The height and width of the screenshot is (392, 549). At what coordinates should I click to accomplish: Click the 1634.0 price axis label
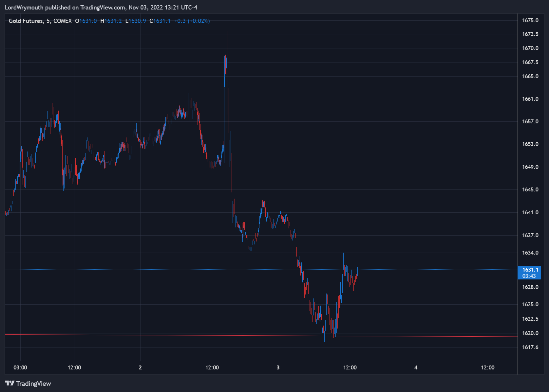click(x=530, y=253)
